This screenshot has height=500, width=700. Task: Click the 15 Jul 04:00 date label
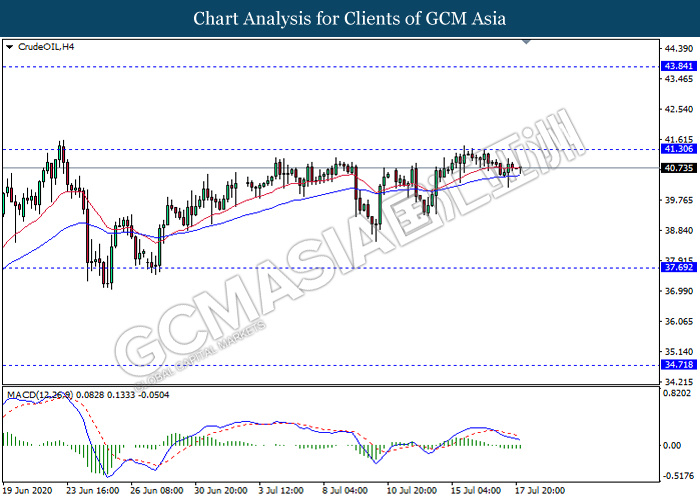475,491
